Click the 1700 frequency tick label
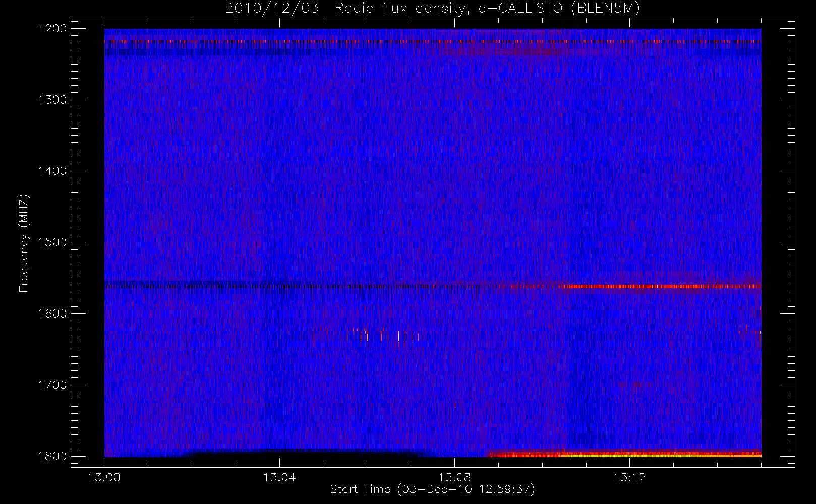 [x=52, y=385]
